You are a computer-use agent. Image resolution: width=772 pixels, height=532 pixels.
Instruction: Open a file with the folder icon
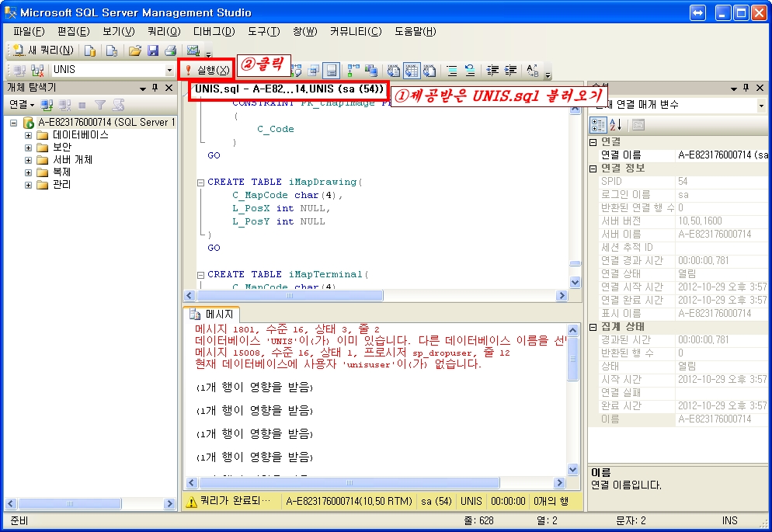point(135,50)
